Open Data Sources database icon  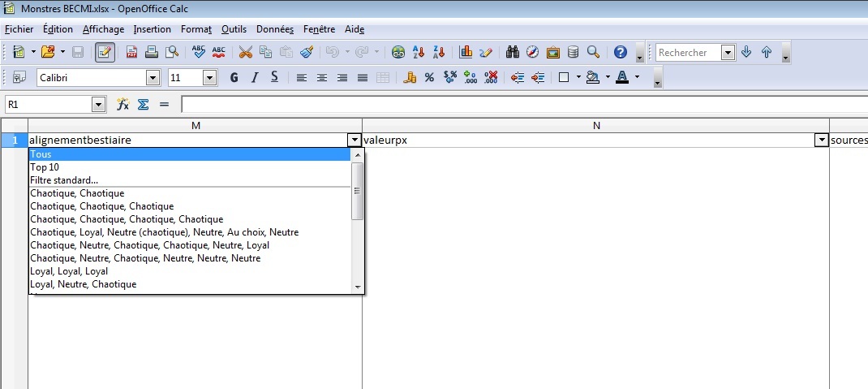tap(574, 52)
